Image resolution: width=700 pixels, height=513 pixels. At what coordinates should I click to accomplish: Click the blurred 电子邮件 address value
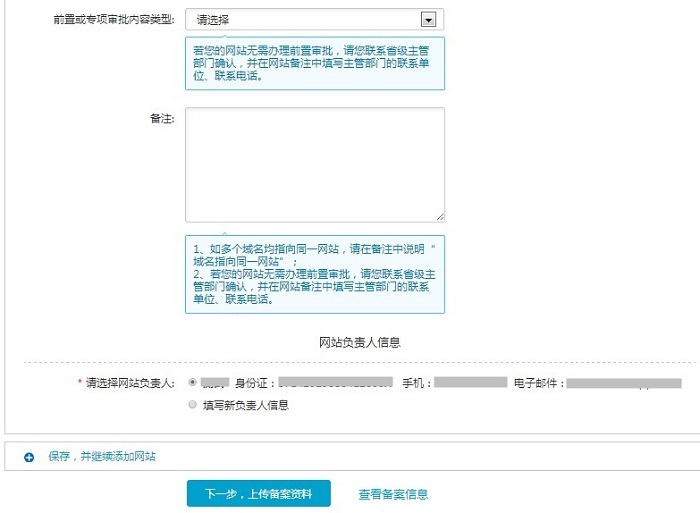click(623, 383)
